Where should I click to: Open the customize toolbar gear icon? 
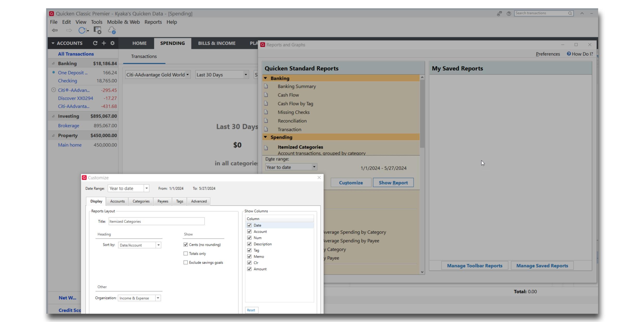pyautogui.click(x=97, y=30)
